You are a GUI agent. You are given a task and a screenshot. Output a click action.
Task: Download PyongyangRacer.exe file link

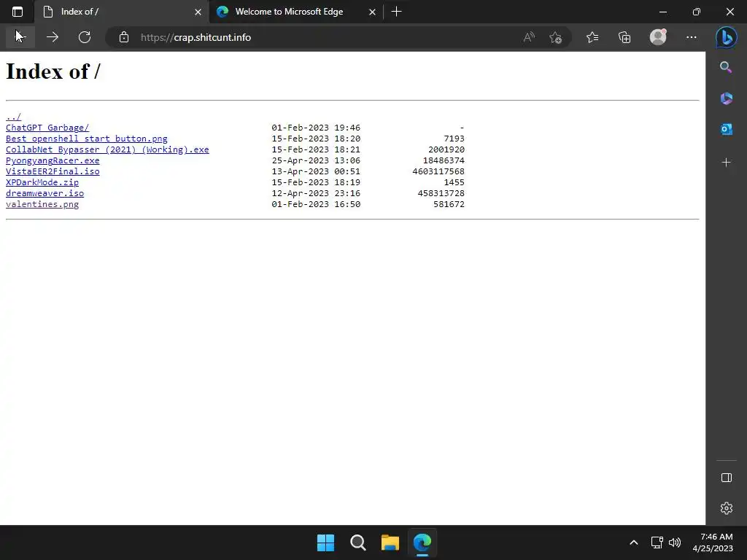click(x=53, y=160)
